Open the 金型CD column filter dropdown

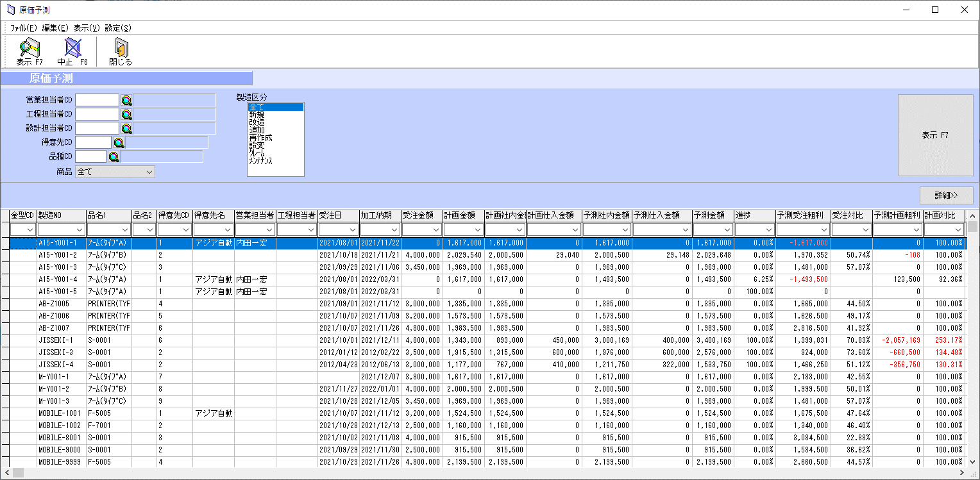click(30, 229)
